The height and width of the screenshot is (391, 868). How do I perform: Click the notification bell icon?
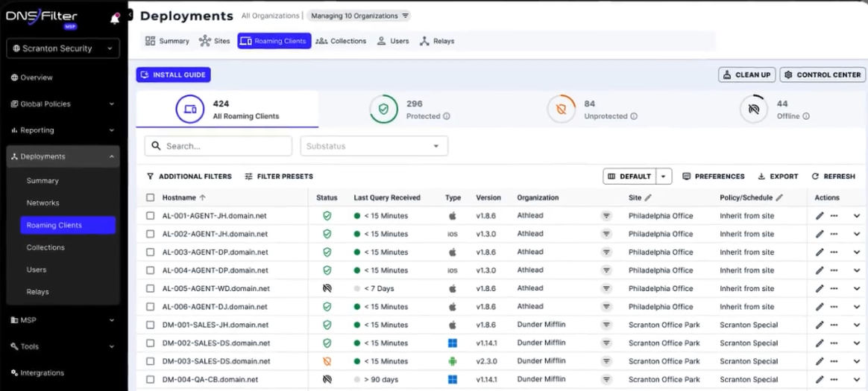(x=115, y=19)
